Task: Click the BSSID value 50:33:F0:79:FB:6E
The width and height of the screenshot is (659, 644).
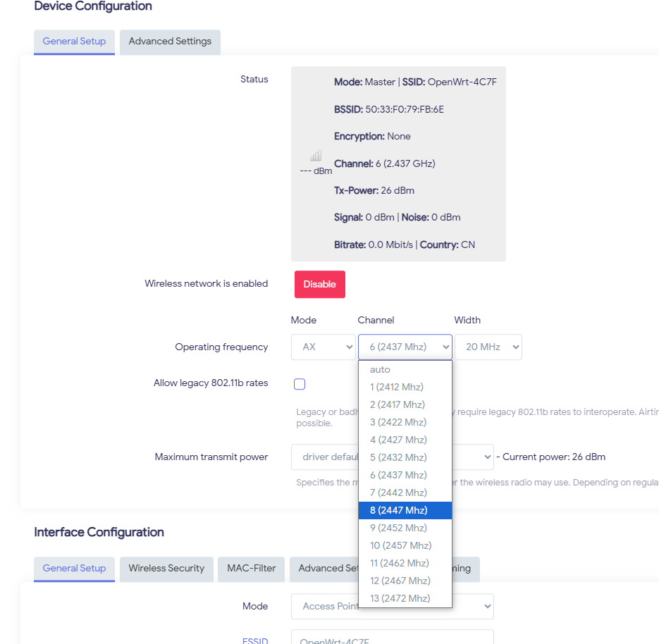Action: point(405,110)
